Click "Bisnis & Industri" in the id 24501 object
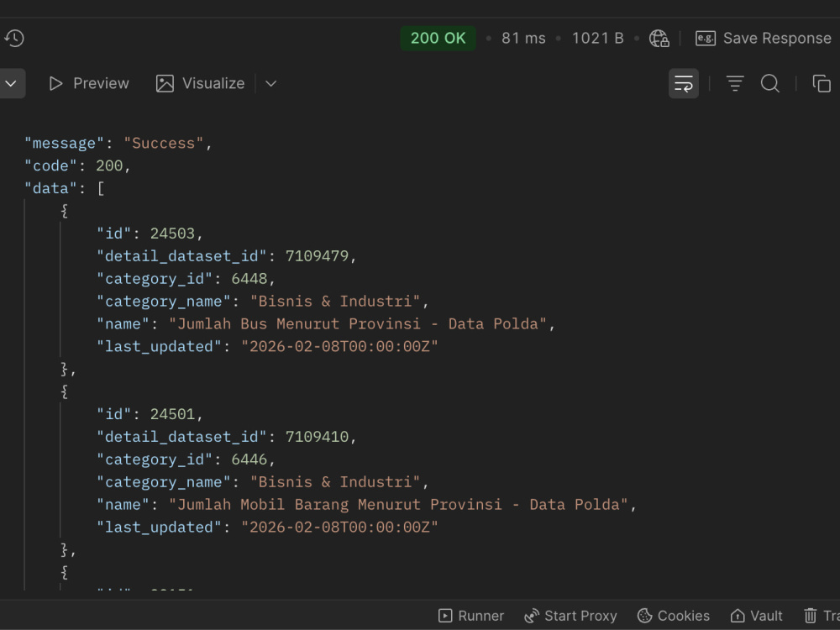This screenshot has width=840, height=630. (x=335, y=481)
